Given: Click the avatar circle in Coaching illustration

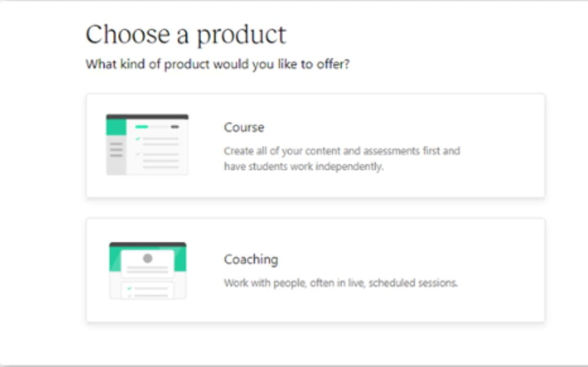Looking at the screenshot, I should (148, 258).
